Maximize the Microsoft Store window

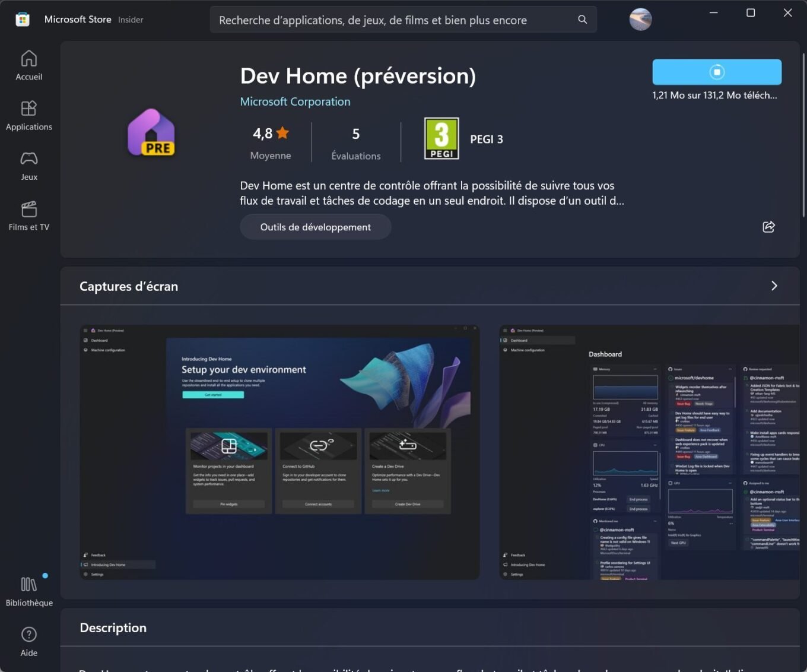pos(751,12)
